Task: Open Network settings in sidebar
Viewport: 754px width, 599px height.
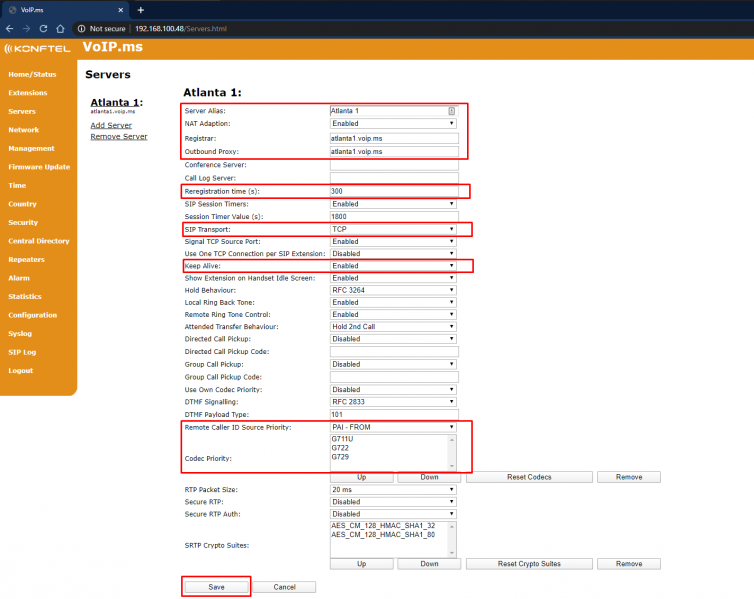Action: [24, 130]
